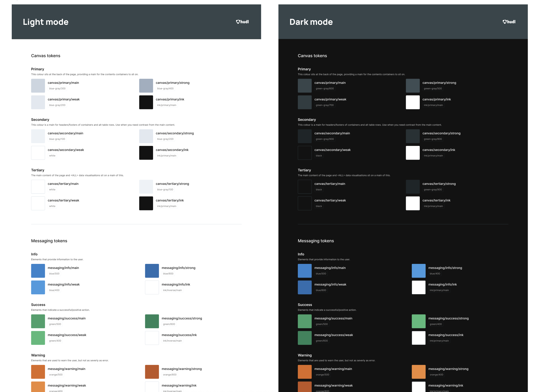Click 'ink/inverse/main' tag under messaging/info/ink
Viewport: 541px width, 392px height.
tap(172, 291)
